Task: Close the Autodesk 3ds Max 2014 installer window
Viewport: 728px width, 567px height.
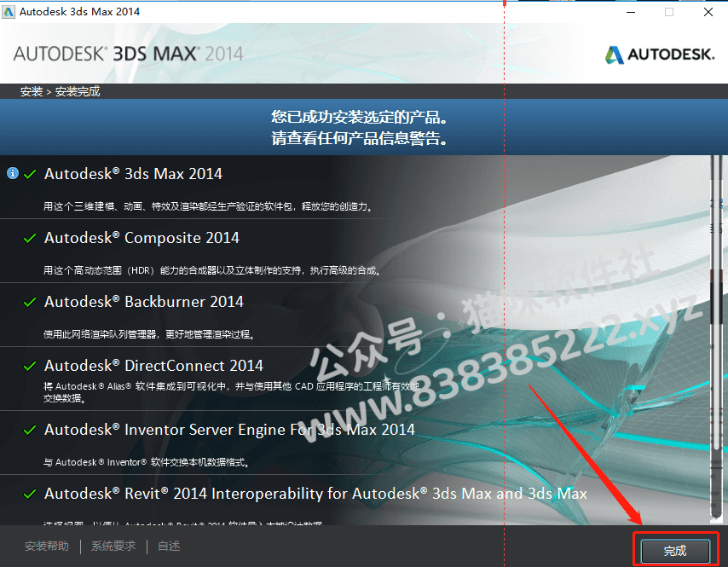Action: (x=708, y=12)
